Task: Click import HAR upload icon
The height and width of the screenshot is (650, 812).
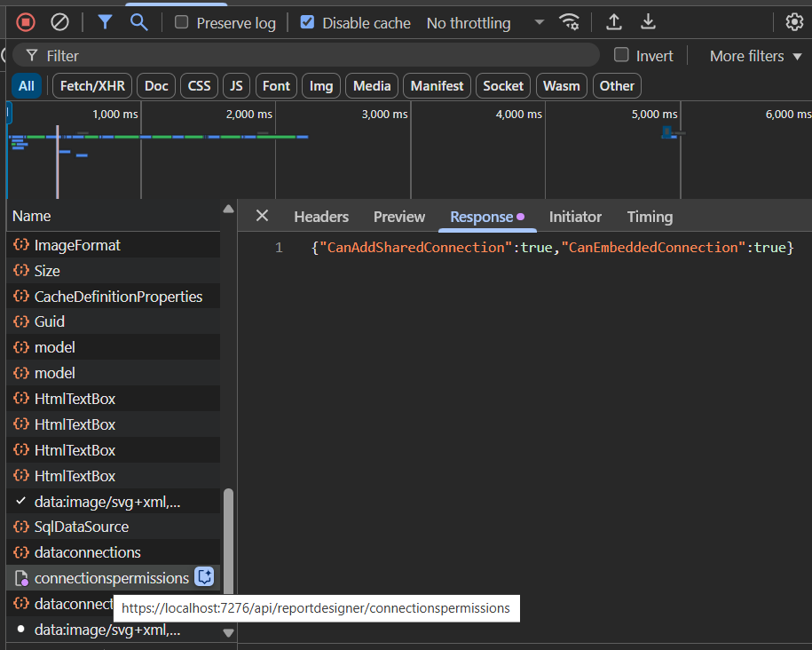Action: [x=613, y=22]
